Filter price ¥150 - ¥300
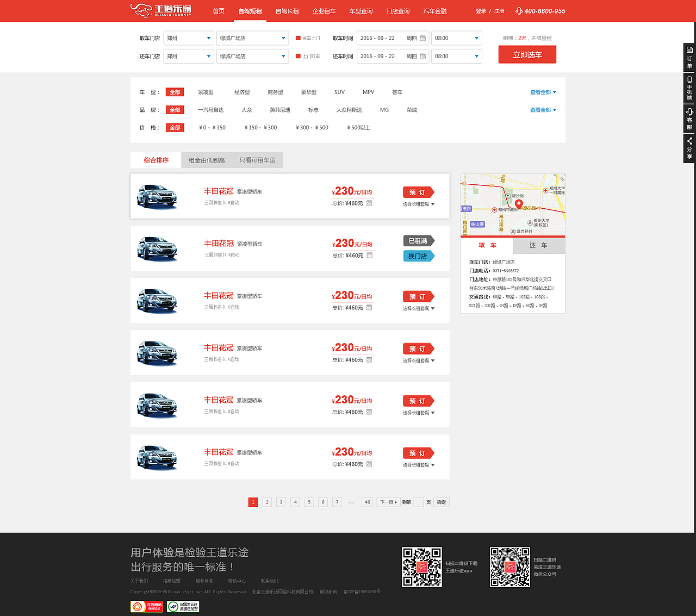The width and height of the screenshot is (696, 616). click(x=260, y=128)
